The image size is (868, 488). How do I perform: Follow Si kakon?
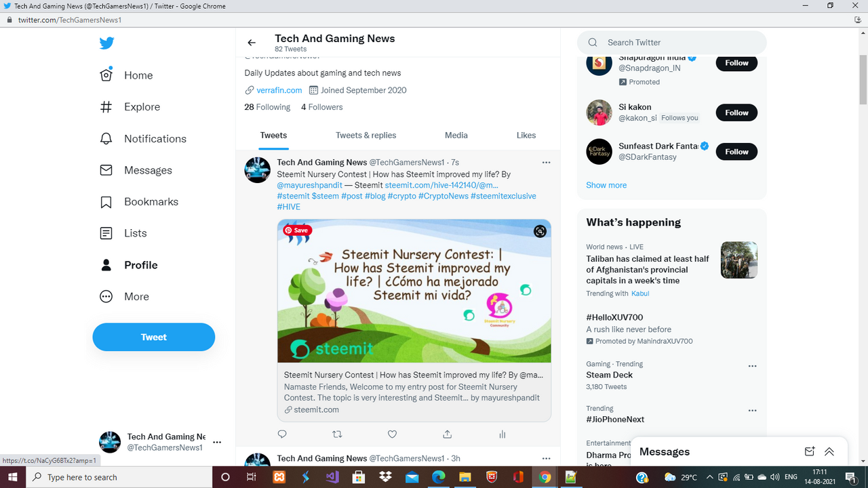tap(736, 113)
